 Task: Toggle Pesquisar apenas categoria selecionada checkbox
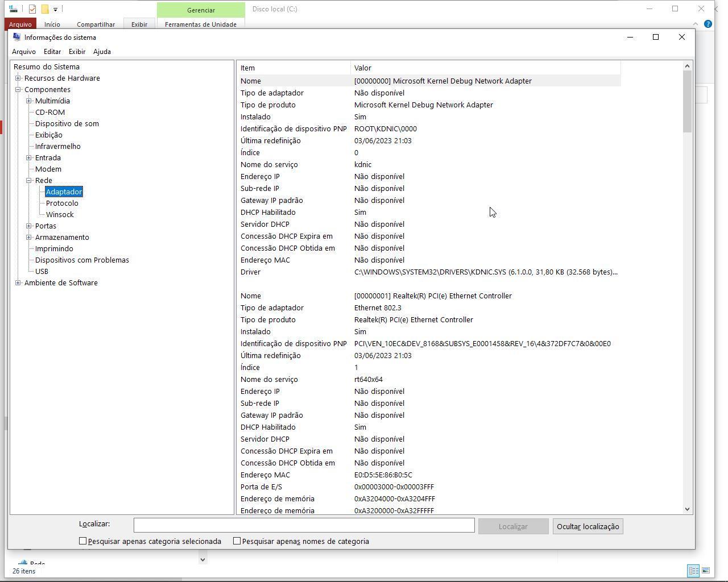pos(82,541)
